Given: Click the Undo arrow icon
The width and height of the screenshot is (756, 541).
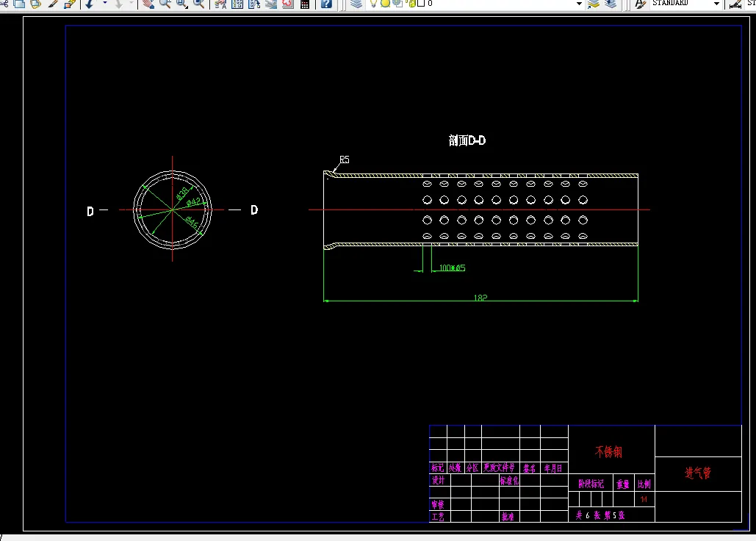Looking at the screenshot, I should pos(90,4).
